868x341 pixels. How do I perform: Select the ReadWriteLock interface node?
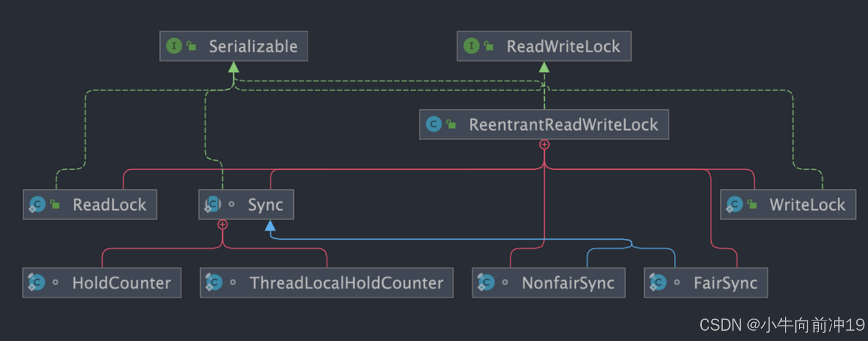(x=544, y=46)
